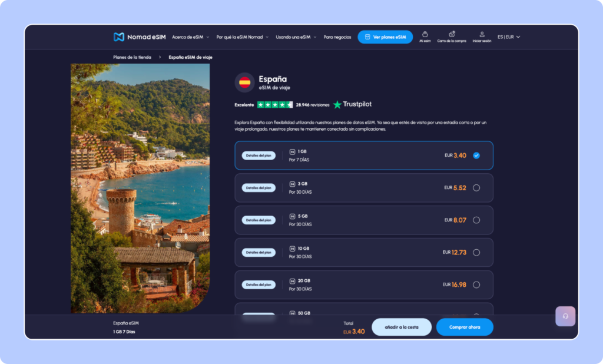This screenshot has width=603, height=364.
Task: Expand the Usando una eSIM menu
Action: point(296,37)
